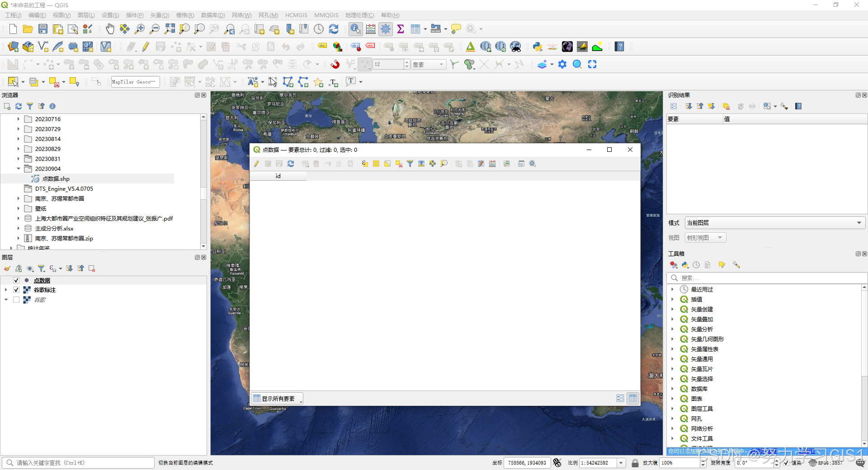Reload the attribute table

point(291,164)
